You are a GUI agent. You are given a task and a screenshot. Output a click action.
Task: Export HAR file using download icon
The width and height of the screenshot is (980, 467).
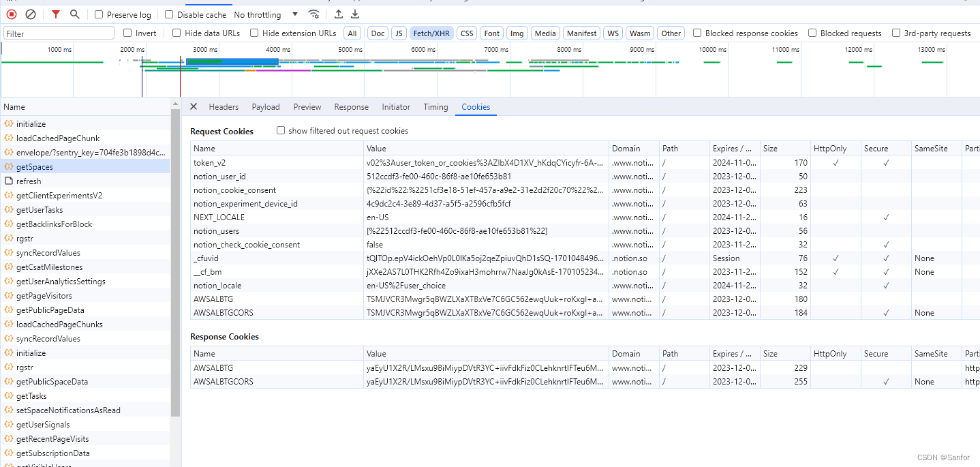(354, 14)
